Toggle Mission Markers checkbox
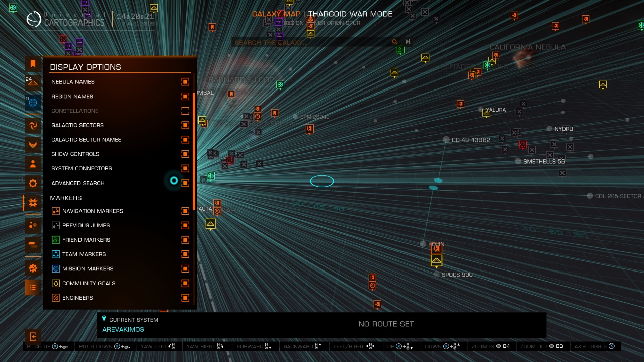The image size is (644, 362). 185,269
